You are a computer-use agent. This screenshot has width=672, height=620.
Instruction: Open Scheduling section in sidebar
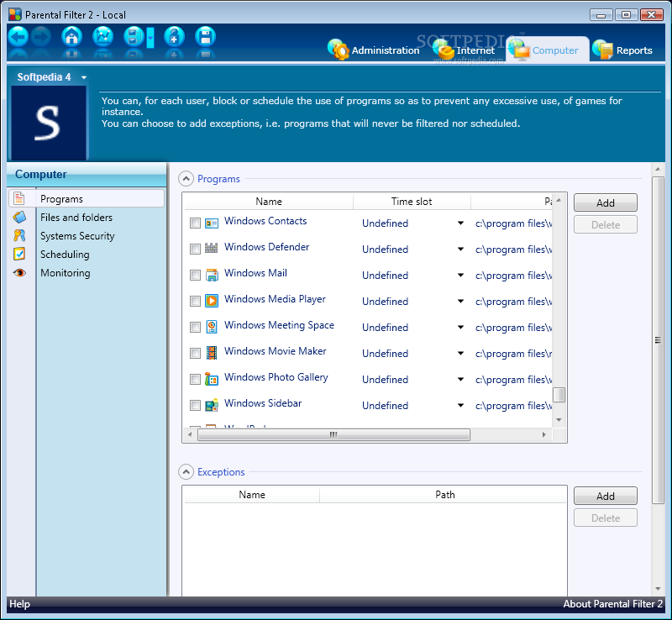click(65, 255)
